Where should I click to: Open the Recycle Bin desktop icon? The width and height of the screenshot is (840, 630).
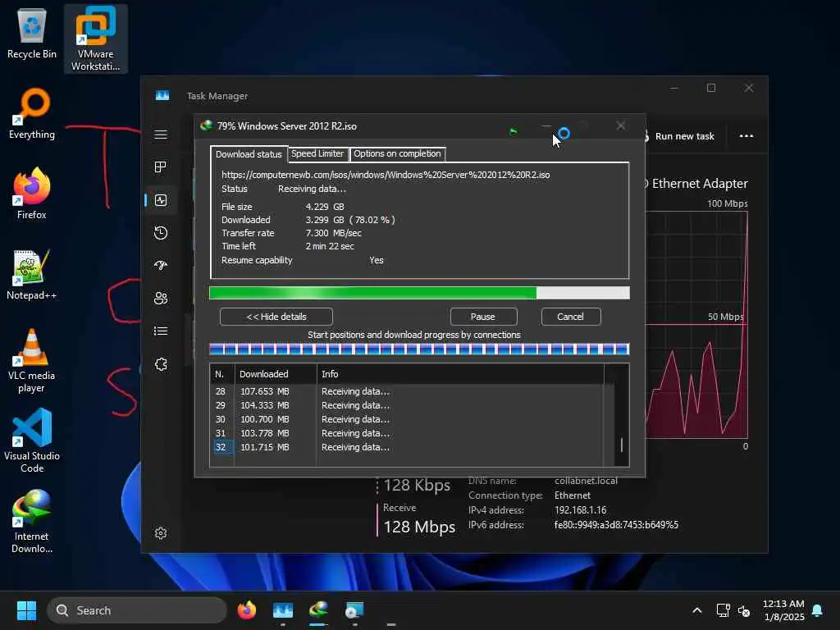(32, 34)
